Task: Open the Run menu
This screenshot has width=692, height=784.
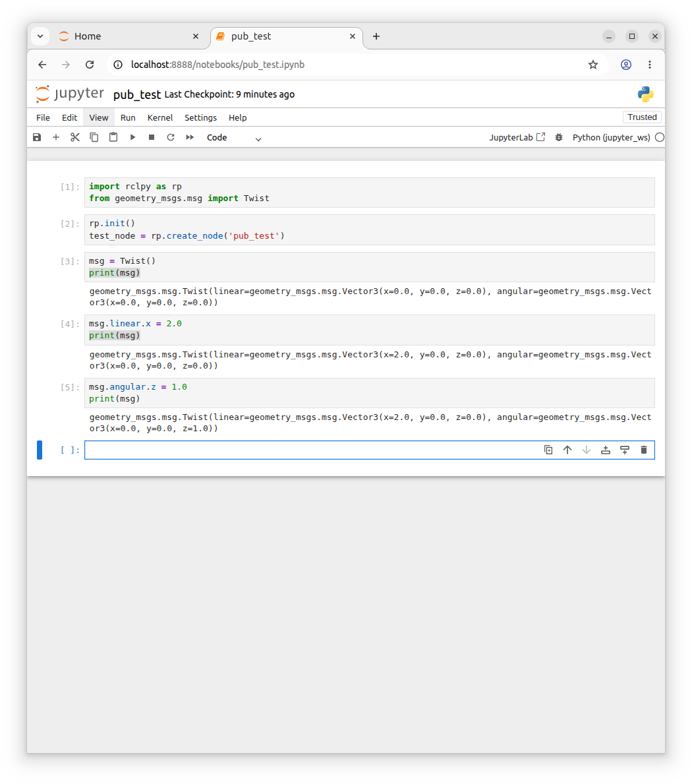Action: pos(128,117)
